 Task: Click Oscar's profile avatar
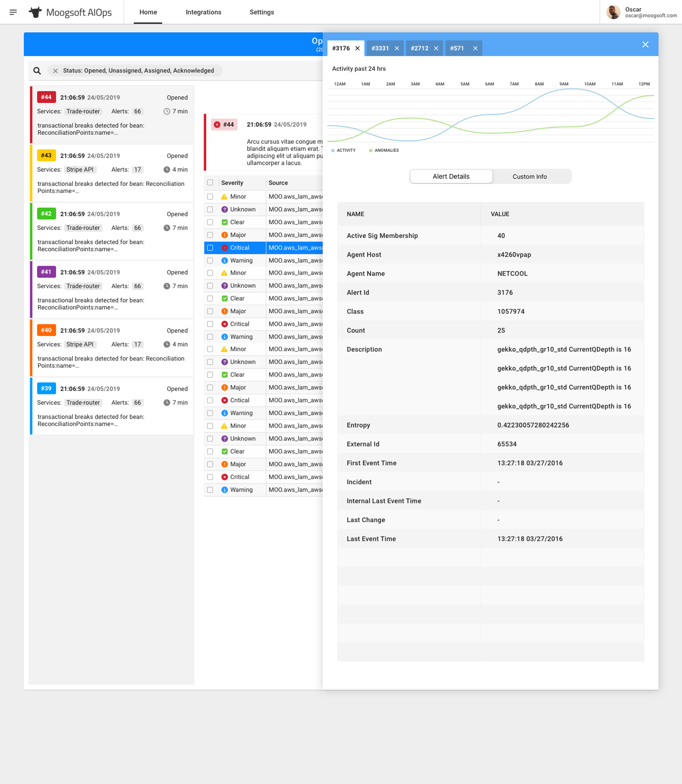click(613, 12)
